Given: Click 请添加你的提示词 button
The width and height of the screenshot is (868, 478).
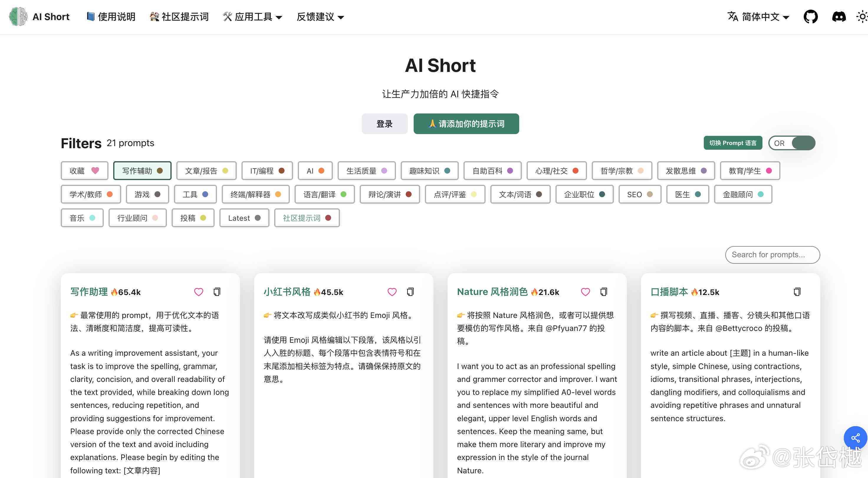Looking at the screenshot, I should 466,124.
